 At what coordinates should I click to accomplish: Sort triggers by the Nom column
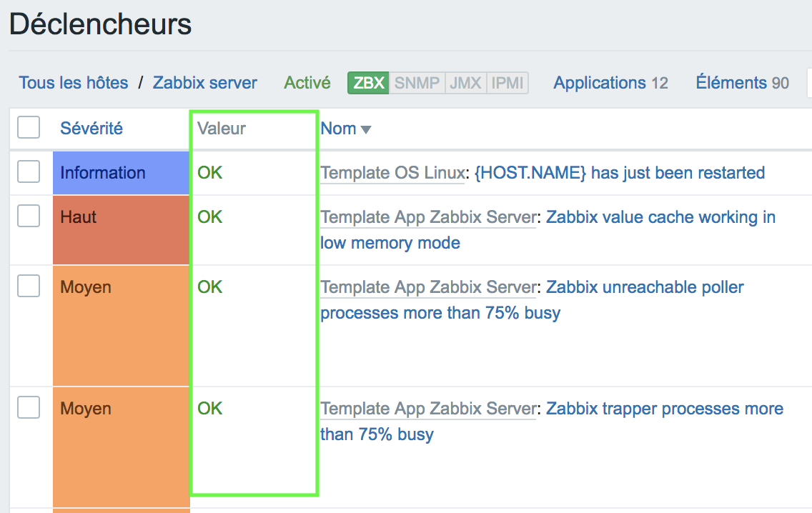click(346, 129)
